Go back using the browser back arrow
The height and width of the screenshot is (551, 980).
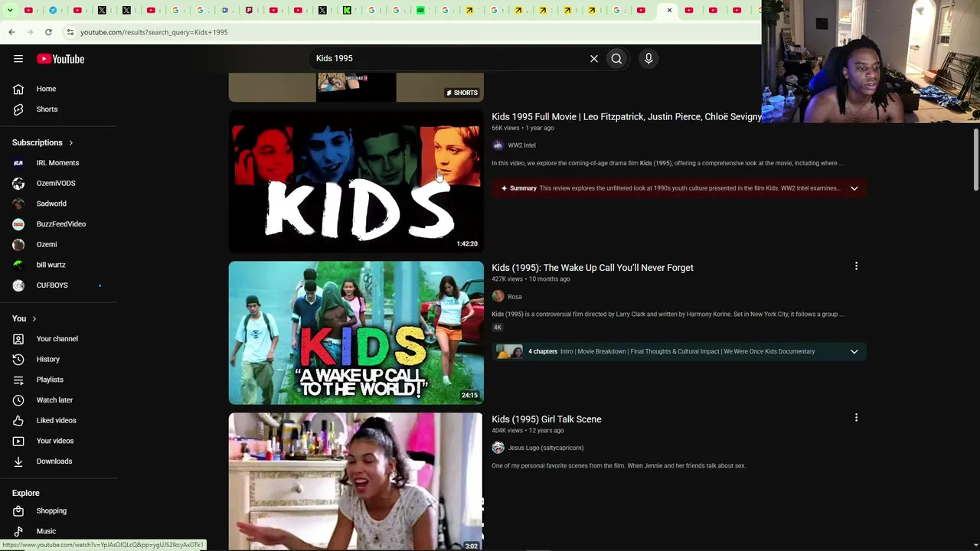11,32
